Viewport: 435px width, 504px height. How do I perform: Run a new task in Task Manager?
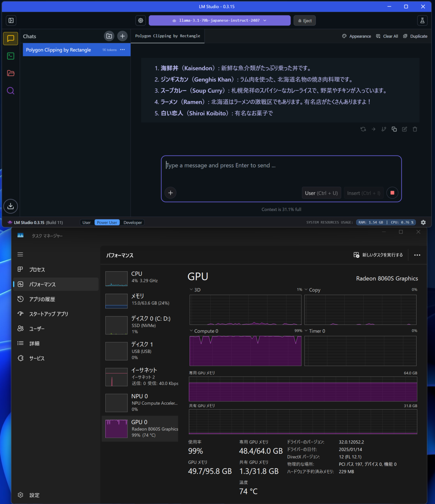(378, 255)
